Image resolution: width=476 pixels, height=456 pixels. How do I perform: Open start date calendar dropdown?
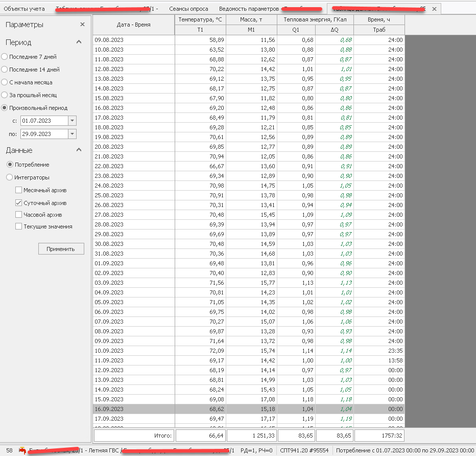pos(72,121)
